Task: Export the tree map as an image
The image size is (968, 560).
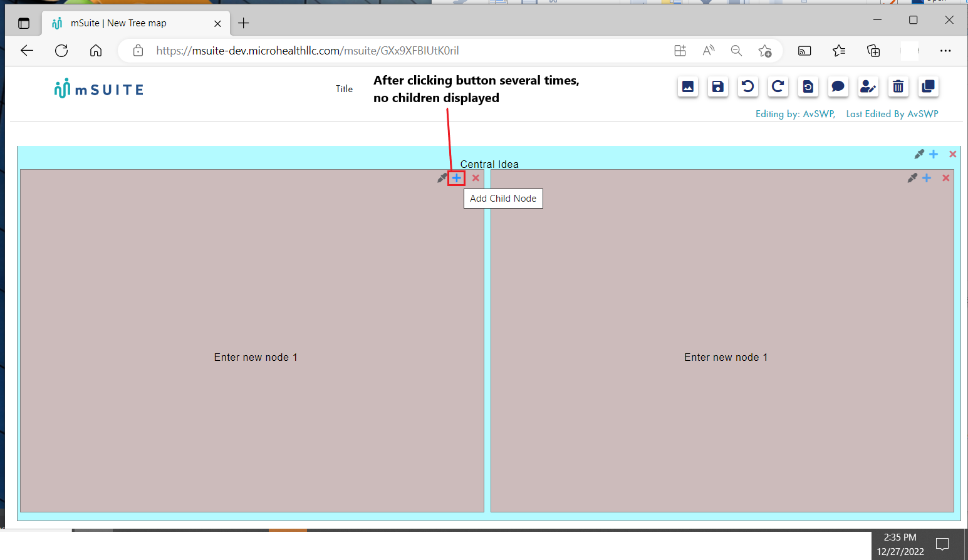Action: coord(687,87)
